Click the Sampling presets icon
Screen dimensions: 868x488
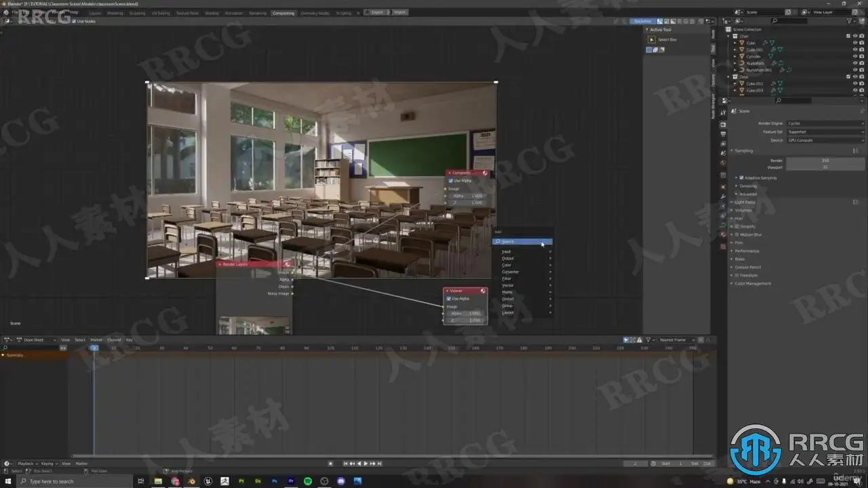(x=856, y=150)
